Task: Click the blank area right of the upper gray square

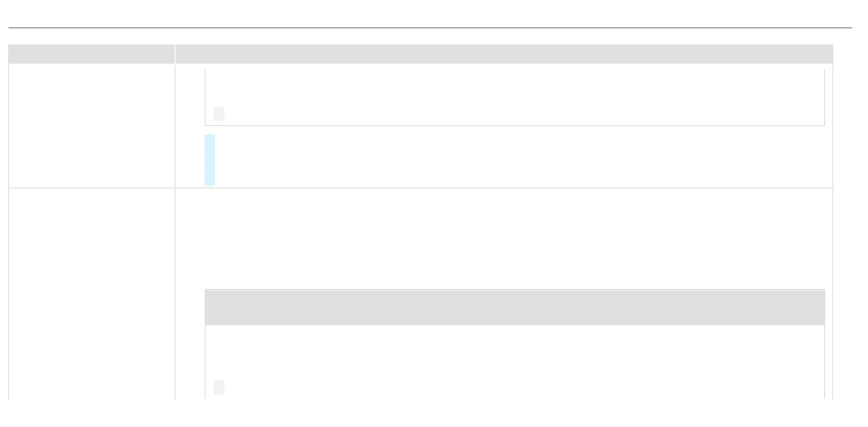Action: [524, 113]
